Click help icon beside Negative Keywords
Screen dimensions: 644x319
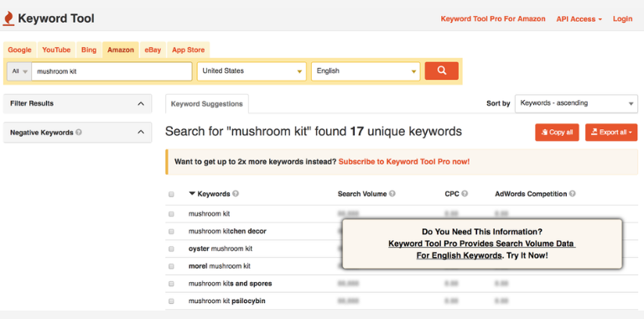coord(79,133)
